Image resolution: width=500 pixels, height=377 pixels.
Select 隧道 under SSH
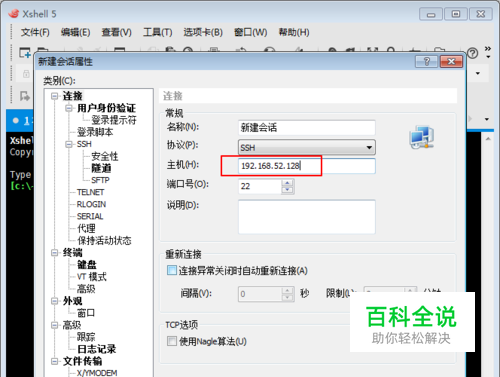point(101,168)
